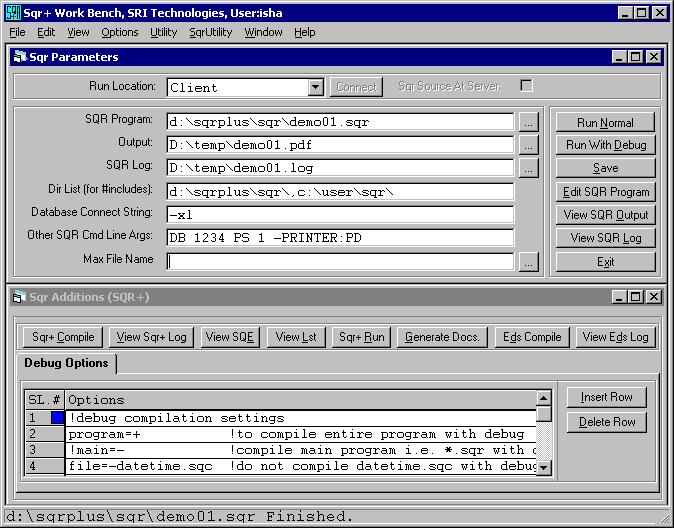Image resolution: width=674 pixels, height=528 pixels.
Task: Click Sqr Additions window title icon
Action: click(21, 297)
